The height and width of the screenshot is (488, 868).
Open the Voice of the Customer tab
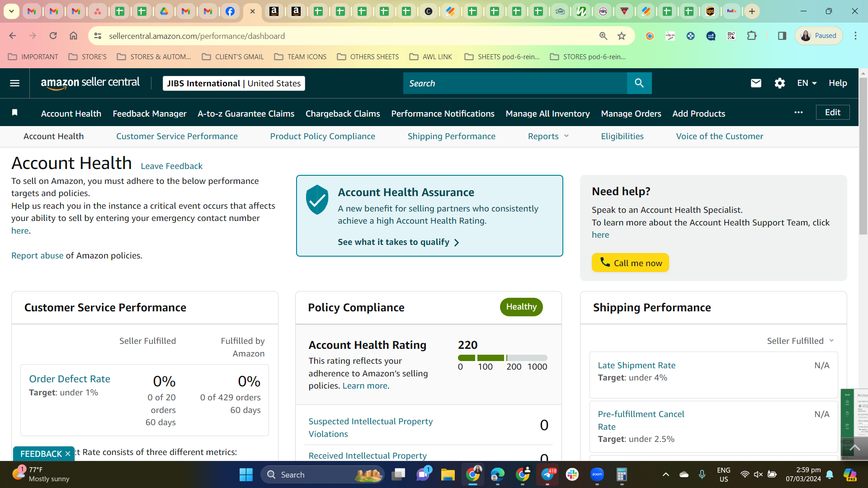pos(719,136)
